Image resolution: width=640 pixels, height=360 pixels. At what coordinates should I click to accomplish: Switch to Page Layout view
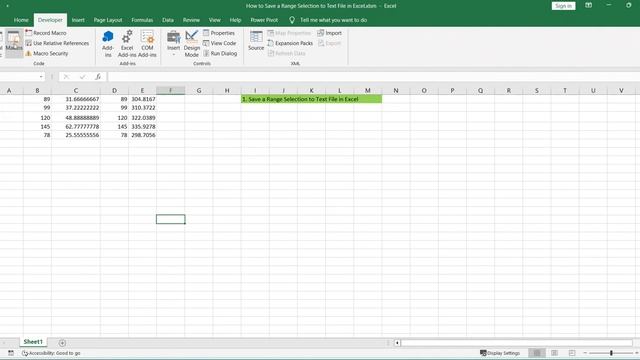(x=554, y=353)
